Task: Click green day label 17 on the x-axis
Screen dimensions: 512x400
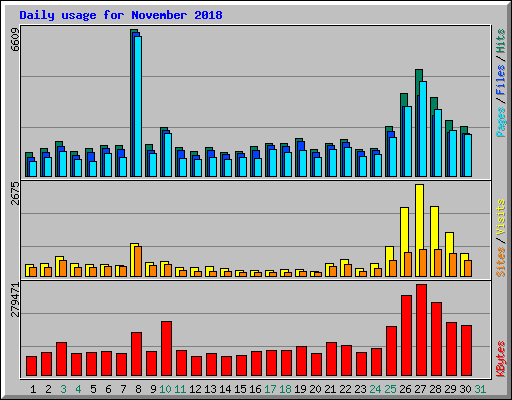Action: point(270,389)
